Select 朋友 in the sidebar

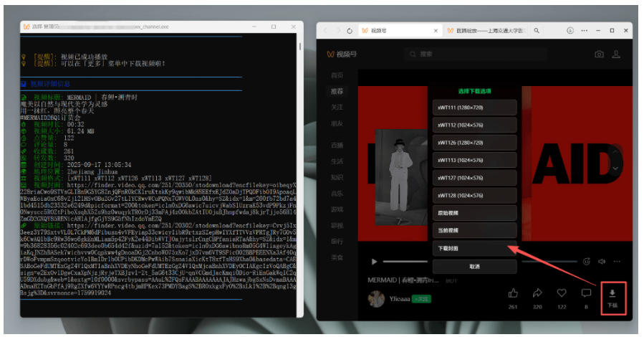(x=337, y=123)
